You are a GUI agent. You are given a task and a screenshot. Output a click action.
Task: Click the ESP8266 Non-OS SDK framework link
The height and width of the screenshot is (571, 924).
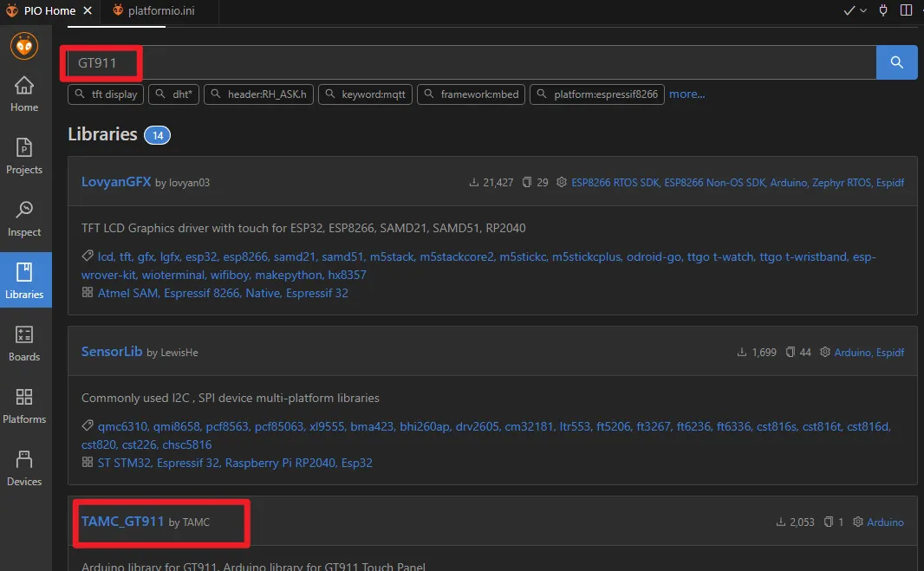click(x=715, y=183)
